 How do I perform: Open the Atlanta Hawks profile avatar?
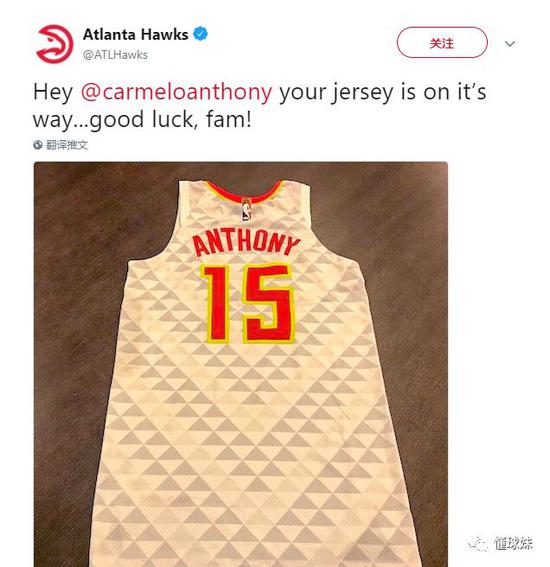pos(55,44)
